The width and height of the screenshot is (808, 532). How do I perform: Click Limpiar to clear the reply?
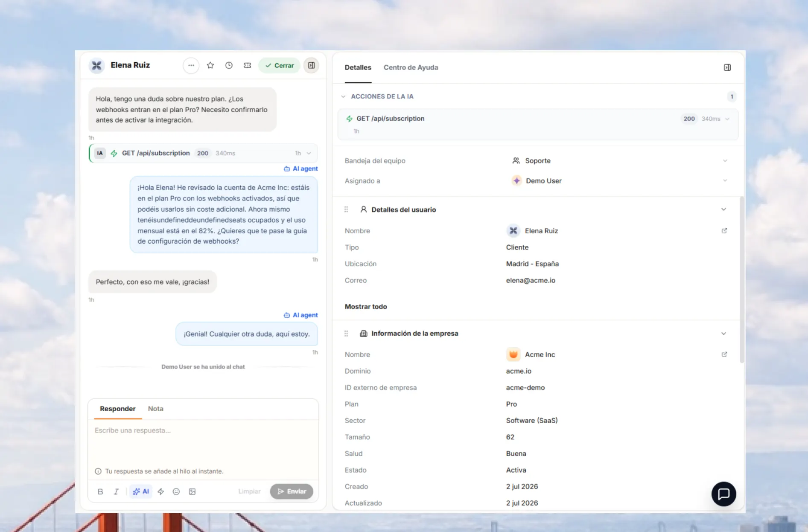(249, 491)
